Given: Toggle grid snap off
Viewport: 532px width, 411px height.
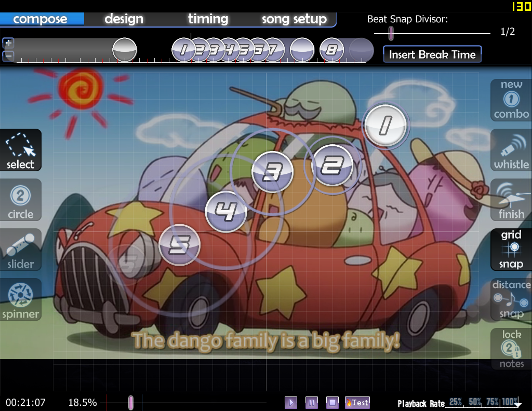Looking at the screenshot, I should [511, 250].
